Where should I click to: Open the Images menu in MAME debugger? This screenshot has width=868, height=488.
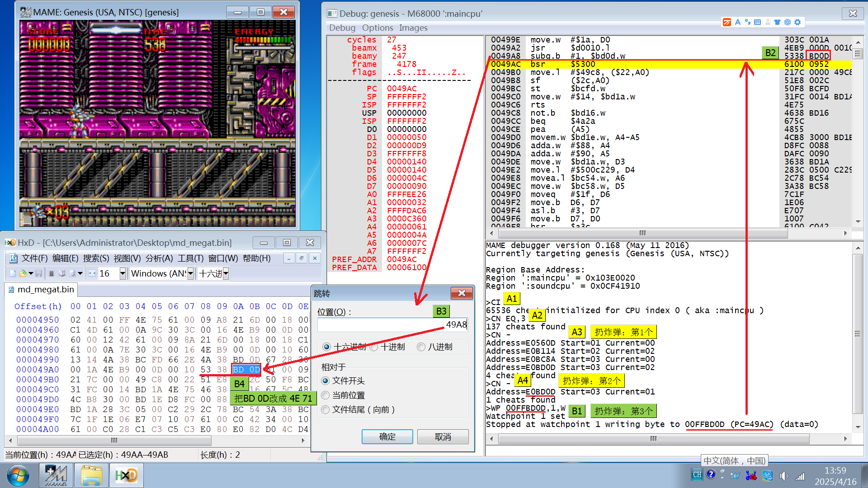(x=413, y=28)
